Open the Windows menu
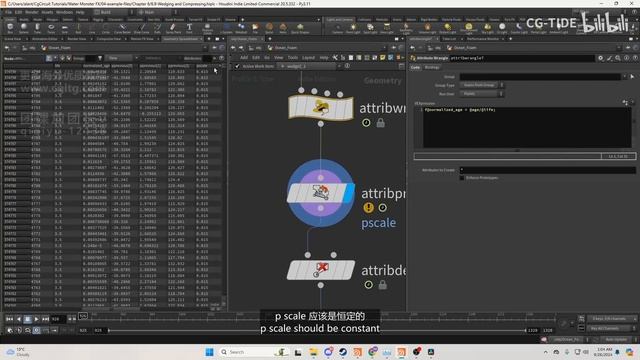Viewport: 640px width, 360px height. pos(64,12)
